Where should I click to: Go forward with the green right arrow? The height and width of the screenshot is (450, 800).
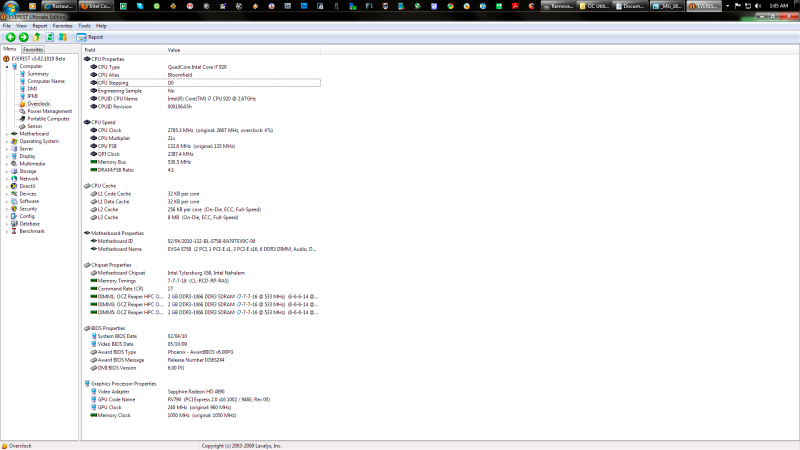[23, 37]
